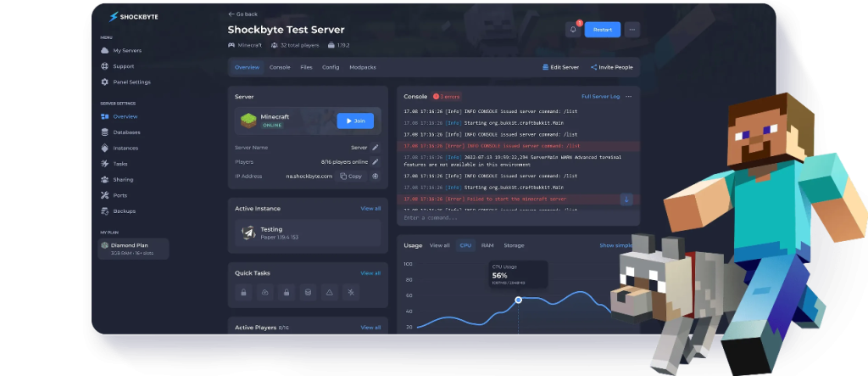Click the Shockbyte logo
The height and width of the screenshot is (376, 868).
[133, 17]
